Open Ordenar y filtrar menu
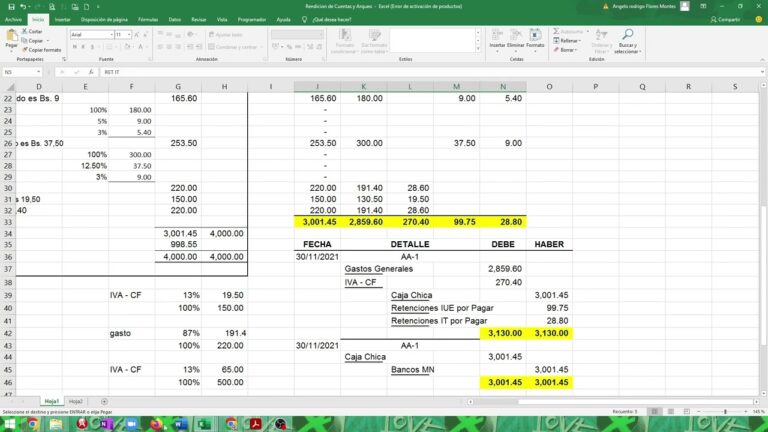The height and width of the screenshot is (432, 768). 600,41
